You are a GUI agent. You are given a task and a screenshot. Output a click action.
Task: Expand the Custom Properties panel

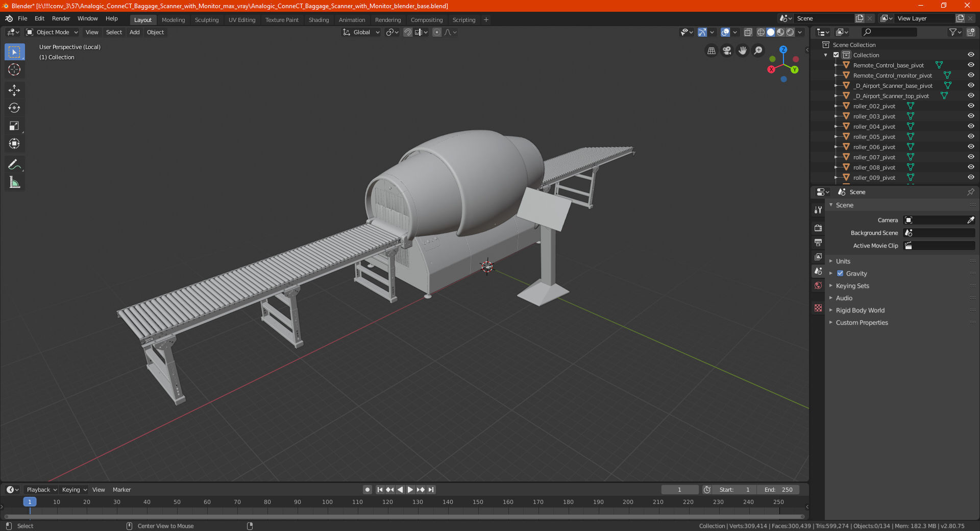(862, 323)
